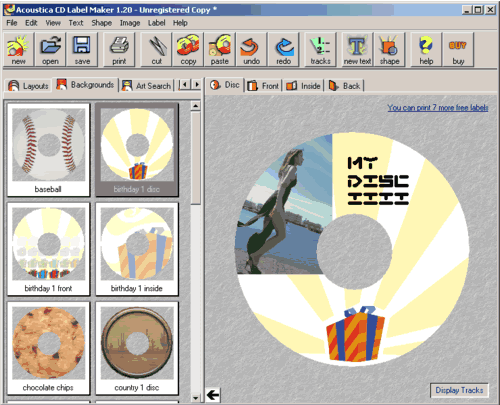The height and width of the screenshot is (405, 500).
Task: Open help with the question mark icon
Action: coord(426,49)
